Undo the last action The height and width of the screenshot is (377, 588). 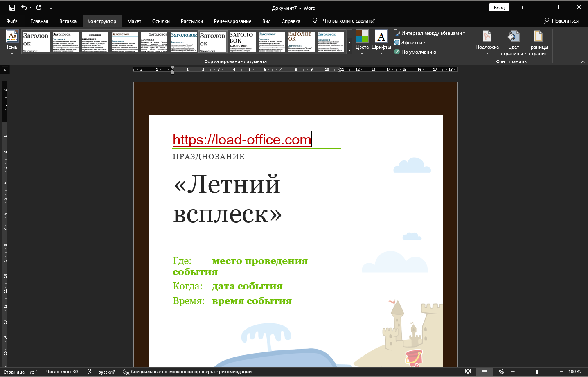pos(24,8)
